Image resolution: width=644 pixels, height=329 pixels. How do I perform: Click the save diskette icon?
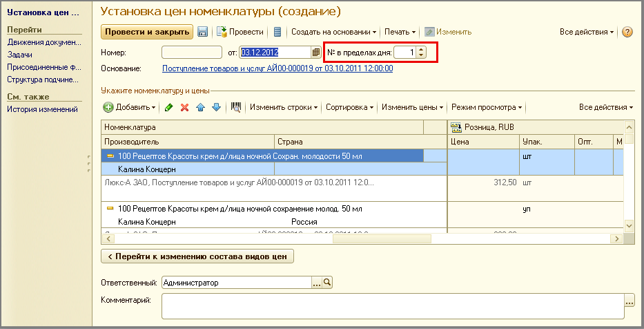pos(202,32)
